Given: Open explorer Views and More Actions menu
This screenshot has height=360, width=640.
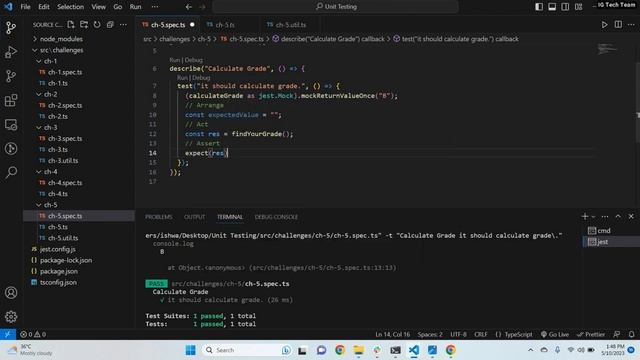Looking at the screenshot, I should pos(123,24).
